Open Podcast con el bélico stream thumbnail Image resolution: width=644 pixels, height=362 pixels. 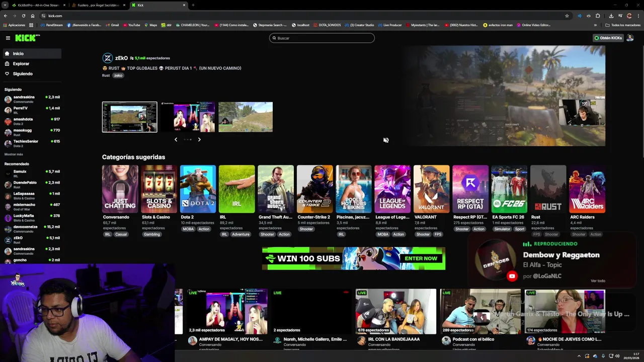click(480, 312)
